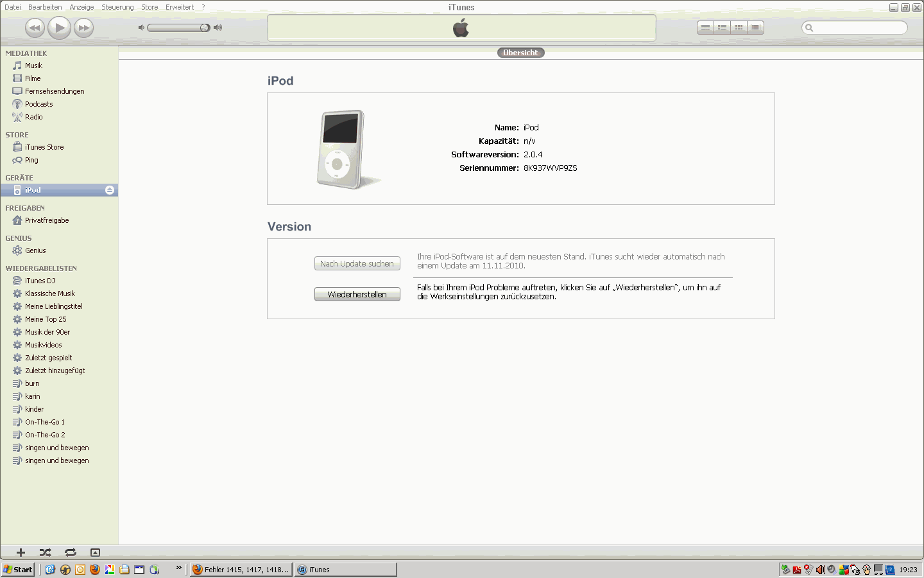Click the previous track rewind button

click(35, 28)
